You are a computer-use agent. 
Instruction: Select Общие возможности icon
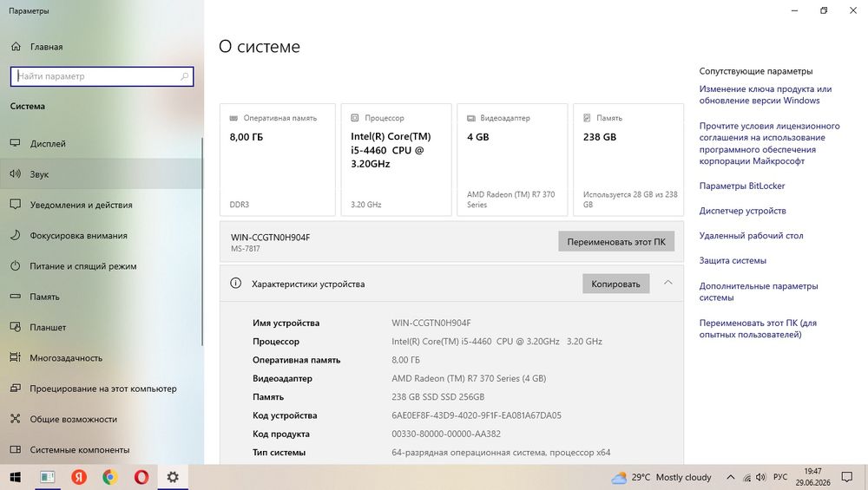pyautogui.click(x=16, y=419)
